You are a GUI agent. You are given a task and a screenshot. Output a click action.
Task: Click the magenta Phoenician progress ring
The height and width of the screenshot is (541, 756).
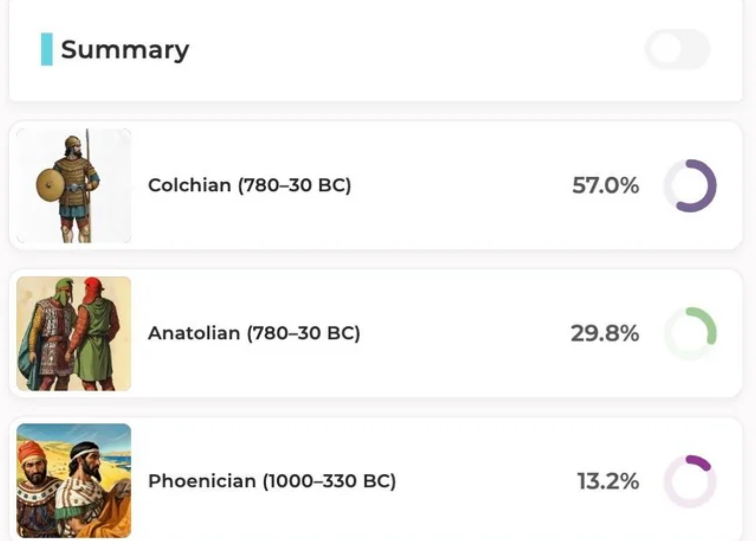pyautogui.click(x=690, y=481)
